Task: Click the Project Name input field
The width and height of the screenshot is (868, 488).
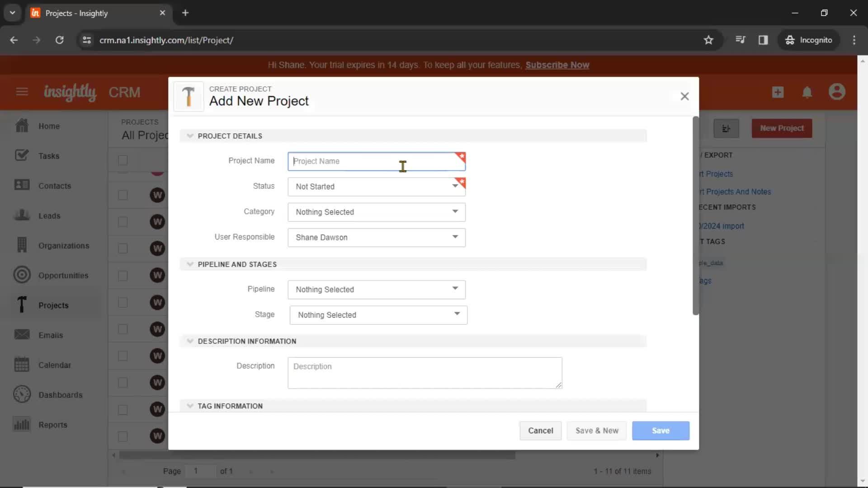Action: (x=377, y=161)
